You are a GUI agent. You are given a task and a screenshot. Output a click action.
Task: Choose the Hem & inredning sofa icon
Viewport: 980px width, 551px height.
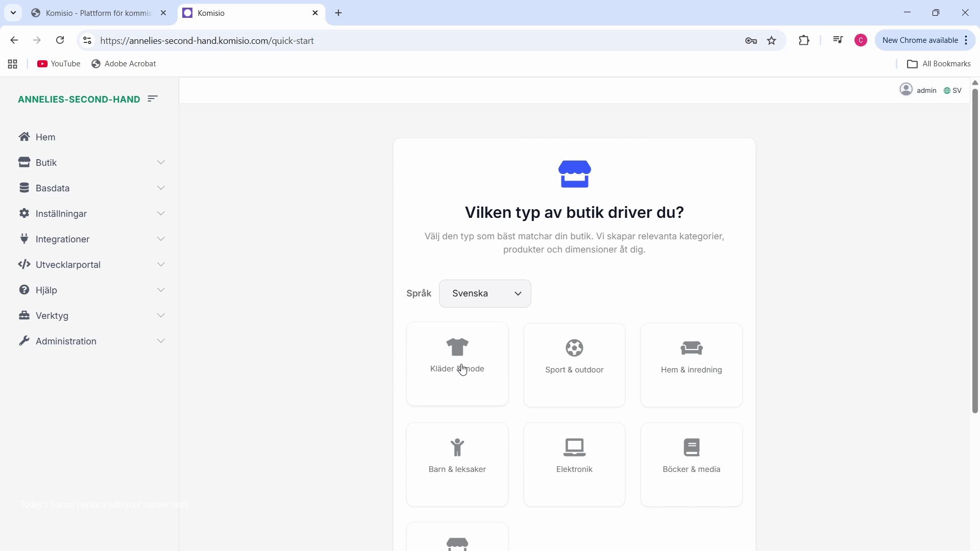pyautogui.click(x=692, y=348)
